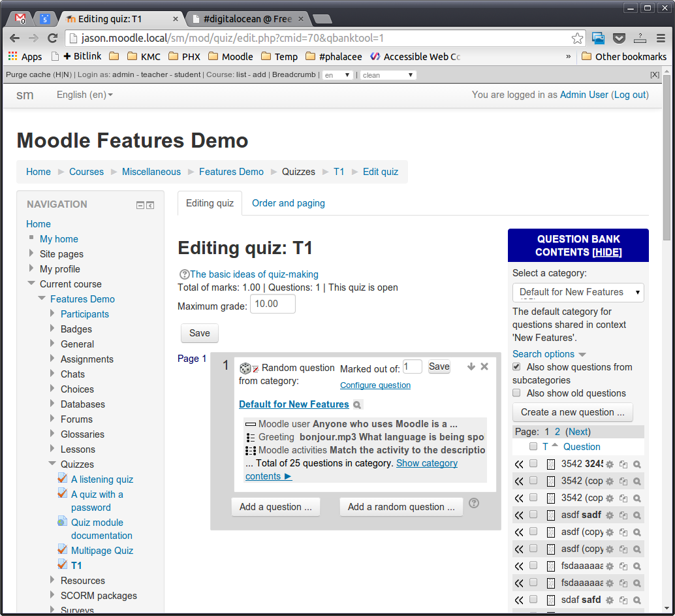
Task: Expand Site pages in navigation
Action: point(31,253)
